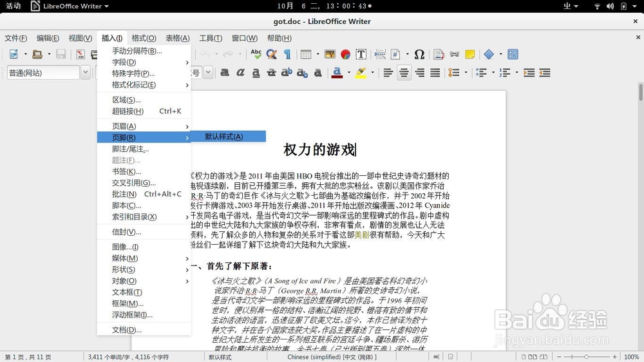Click the blue diamond Shapes icon
This screenshot has width=644, height=362.
click(489, 54)
